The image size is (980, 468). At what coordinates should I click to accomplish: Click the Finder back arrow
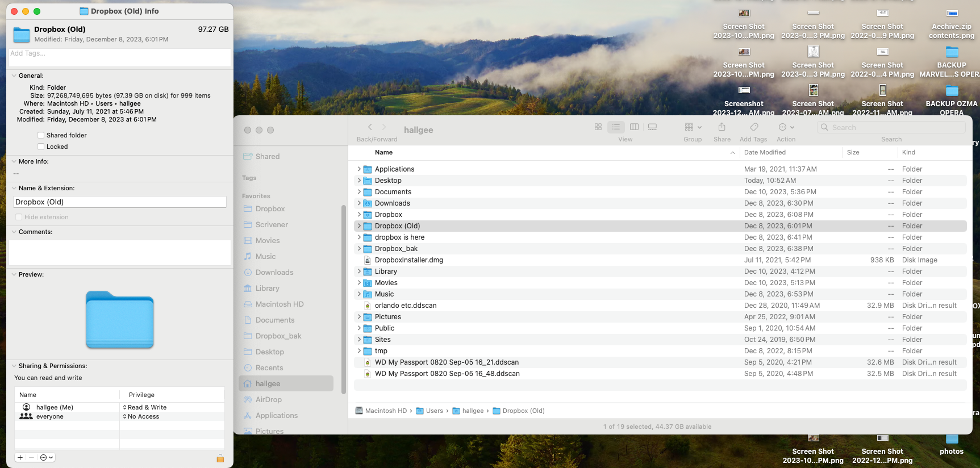tap(370, 127)
